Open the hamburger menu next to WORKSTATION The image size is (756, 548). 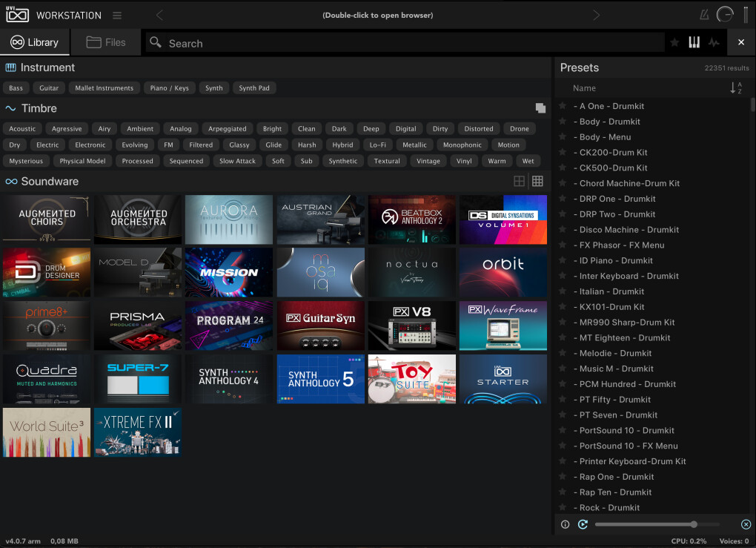coord(117,16)
